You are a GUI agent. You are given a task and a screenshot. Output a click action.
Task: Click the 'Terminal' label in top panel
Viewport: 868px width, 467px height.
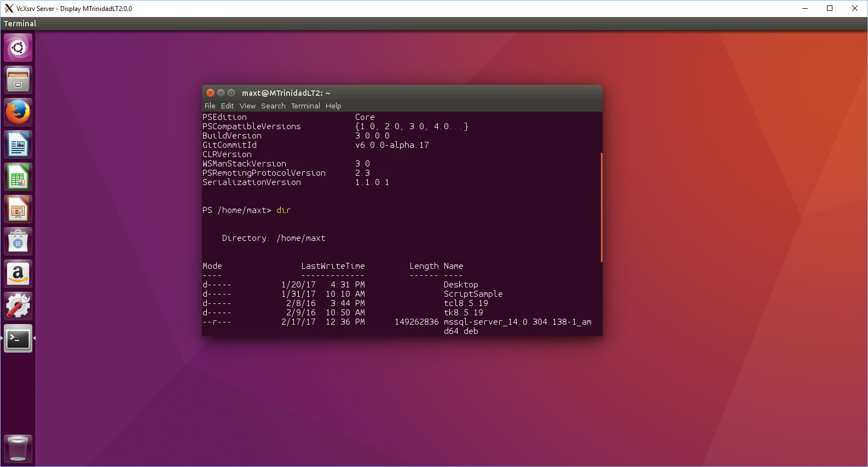(20, 24)
